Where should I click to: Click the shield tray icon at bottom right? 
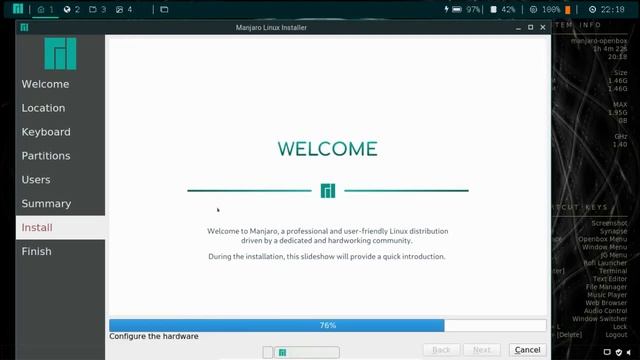pyautogui.click(x=619, y=352)
